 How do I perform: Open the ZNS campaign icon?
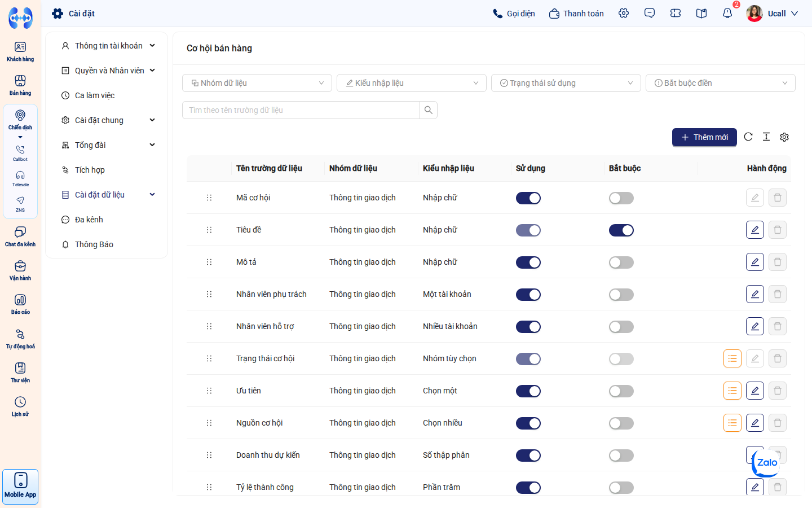point(20,204)
